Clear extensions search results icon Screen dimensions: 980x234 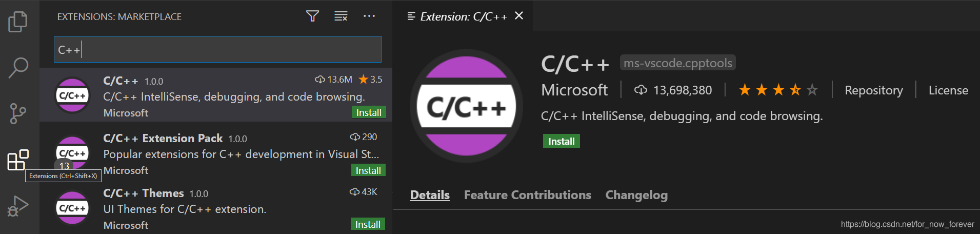tap(341, 16)
